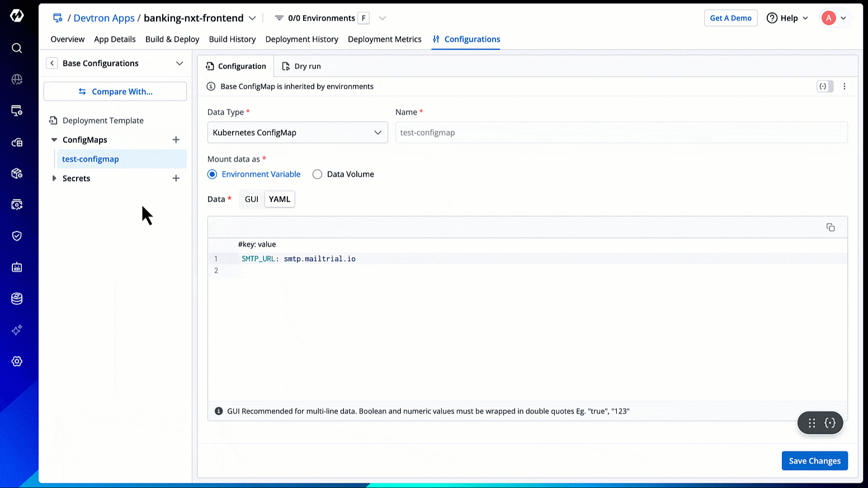Add a new Secret with plus icon
This screenshot has width=868, height=488.
click(176, 178)
